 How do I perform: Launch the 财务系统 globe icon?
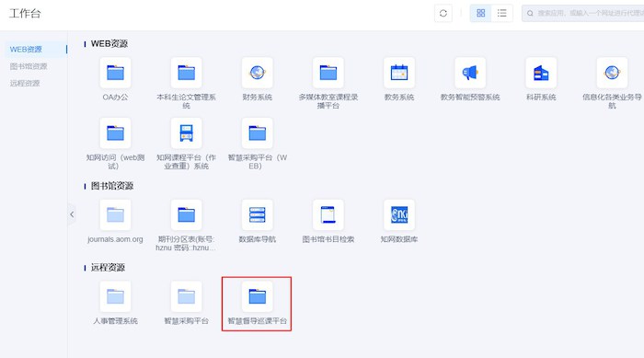(x=258, y=73)
